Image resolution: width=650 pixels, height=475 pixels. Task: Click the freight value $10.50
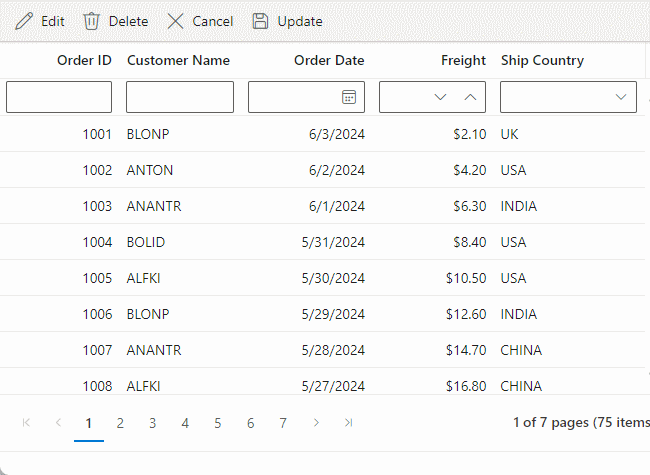coord(466,279)
